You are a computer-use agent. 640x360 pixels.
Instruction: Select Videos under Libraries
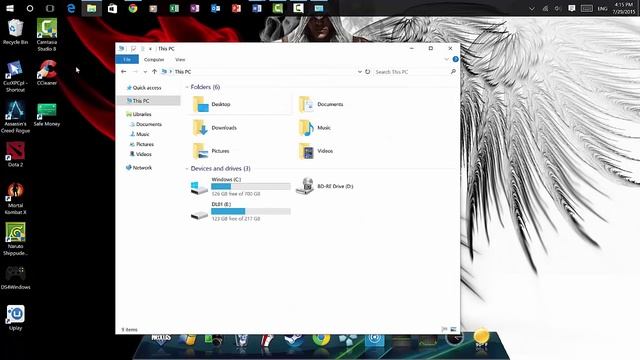click(141, 154)
